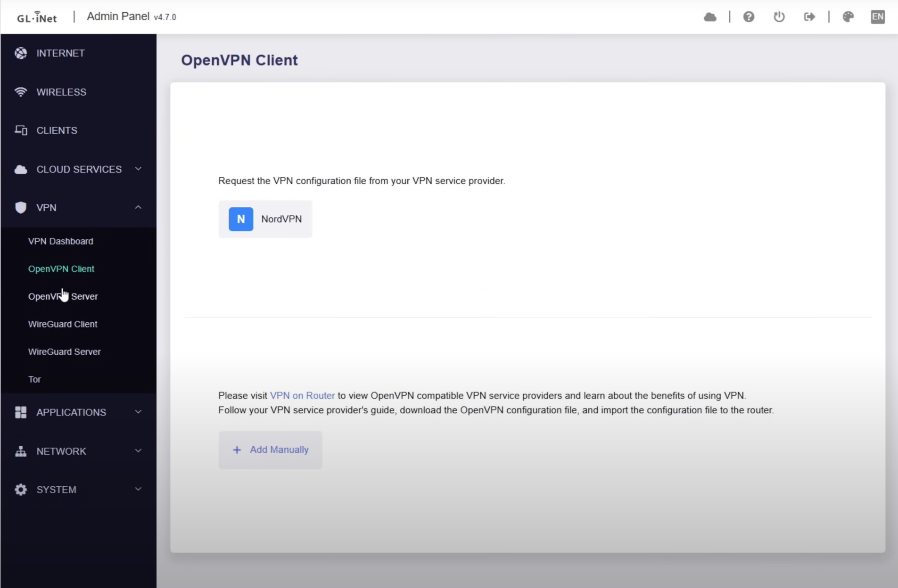898x588 pixels.
Task: Click the APPLICATIONS label
Action: [71, 412]
